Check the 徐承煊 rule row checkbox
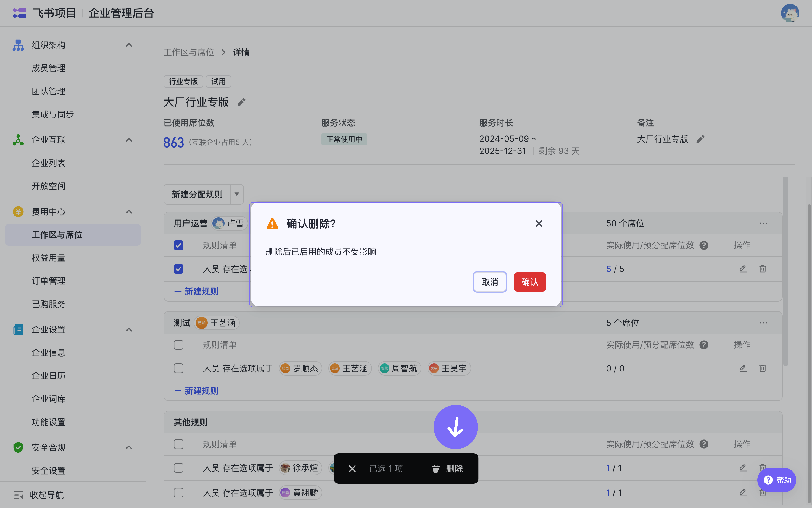The image size is (812, 508). [x=179, y=468]
